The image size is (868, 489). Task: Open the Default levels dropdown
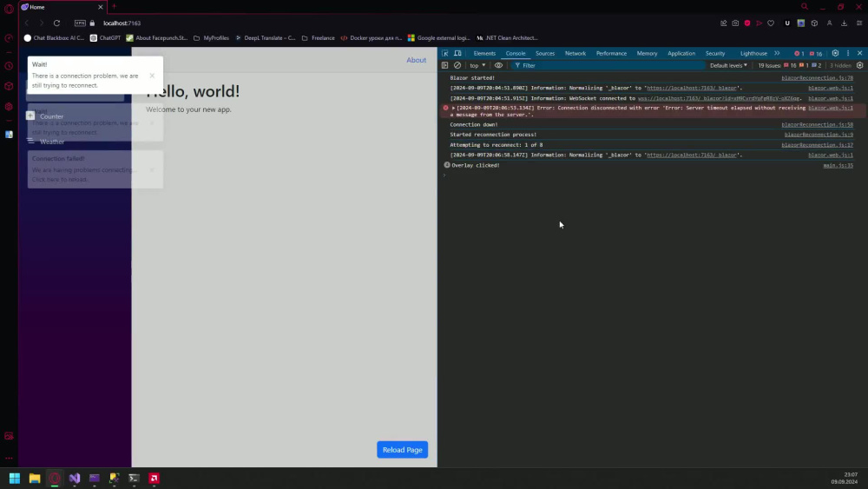tap(728, 65)
